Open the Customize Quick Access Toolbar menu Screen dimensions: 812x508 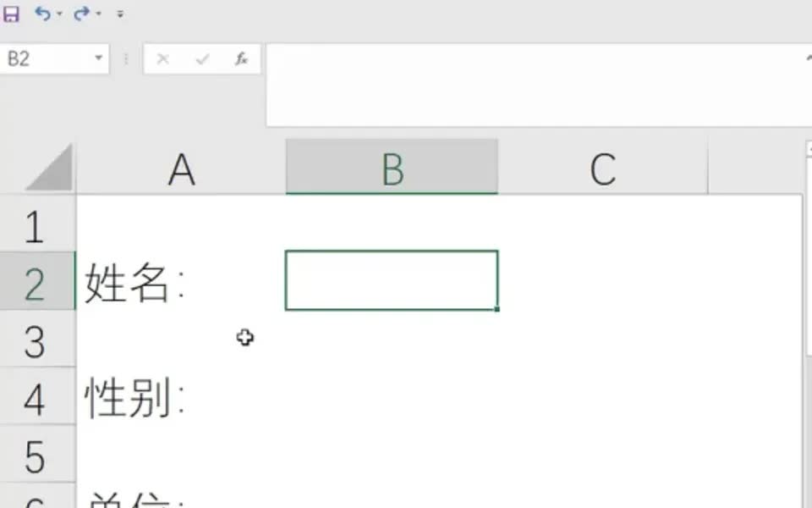click(119, 14)
